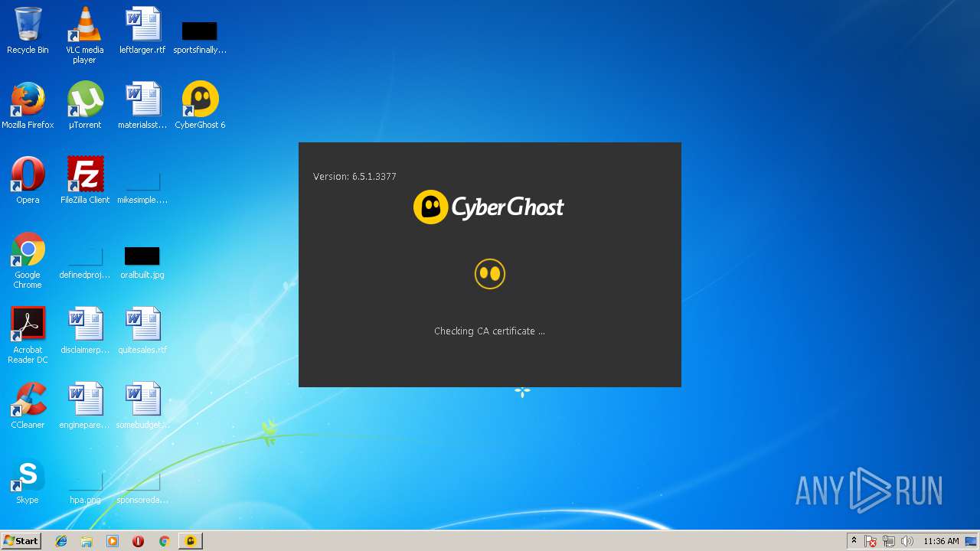Click the Show desktop button
Viewport: 980px width, 551px height.
coord(972,541)
